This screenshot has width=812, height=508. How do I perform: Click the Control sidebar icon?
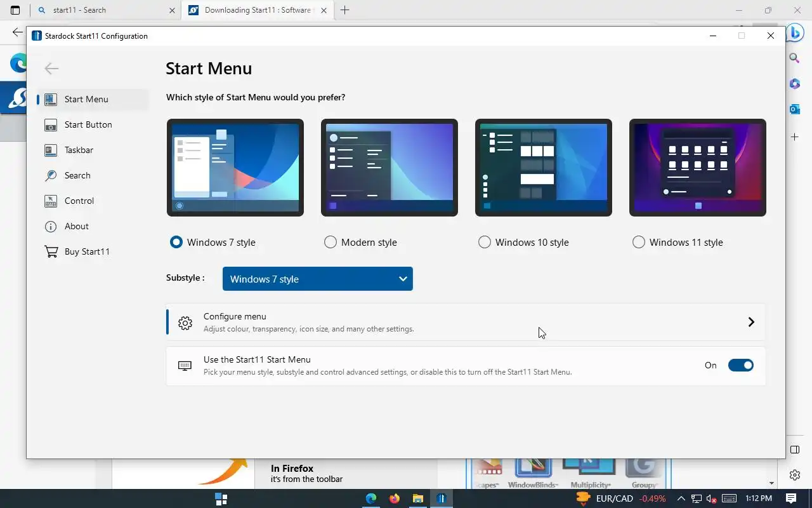[x=51, y=201]
